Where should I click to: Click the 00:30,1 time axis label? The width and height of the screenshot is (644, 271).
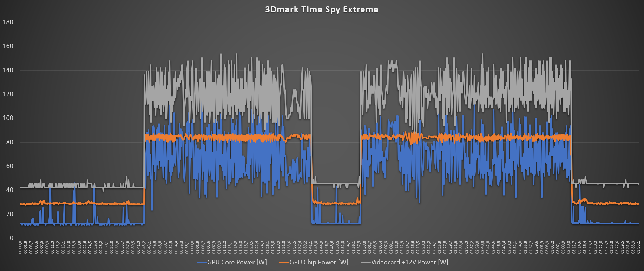pos(106,247)
